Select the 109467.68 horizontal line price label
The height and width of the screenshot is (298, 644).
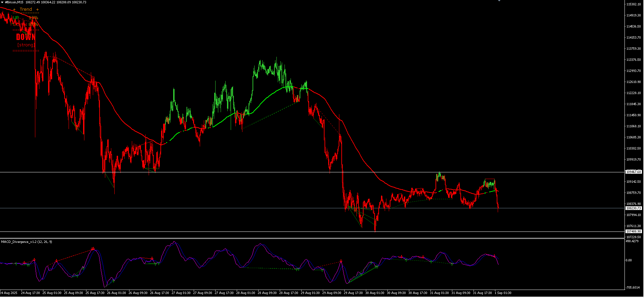[x=633, y=172]
